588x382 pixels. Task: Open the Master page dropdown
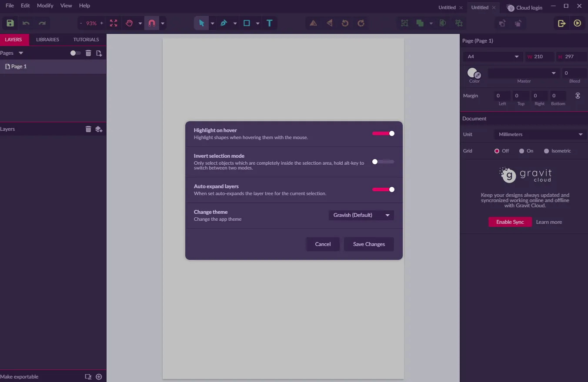coord(524,73)
